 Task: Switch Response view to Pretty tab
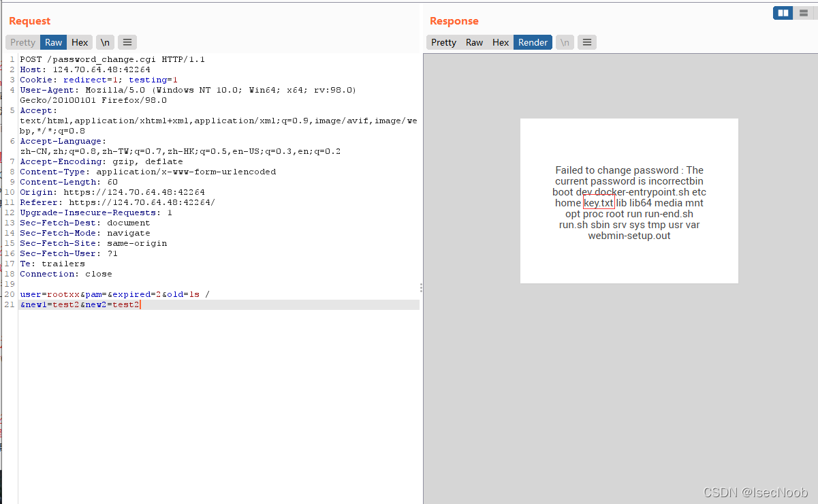pos(443,42)
